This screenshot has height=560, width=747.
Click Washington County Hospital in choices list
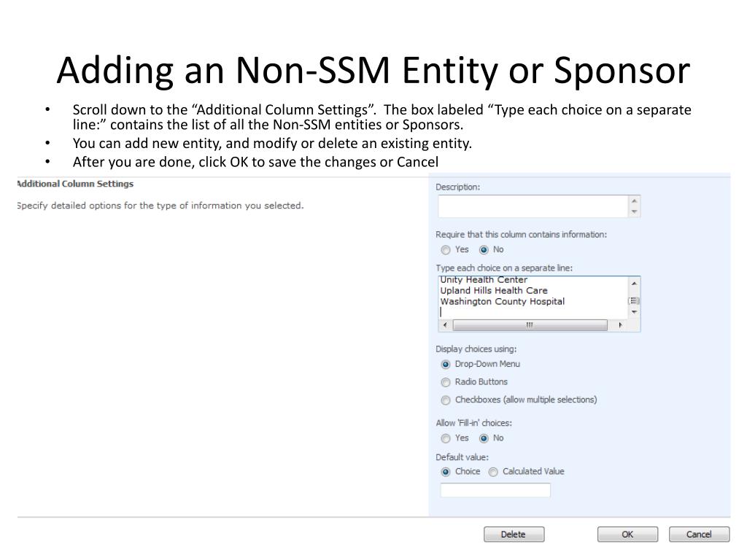502,301
